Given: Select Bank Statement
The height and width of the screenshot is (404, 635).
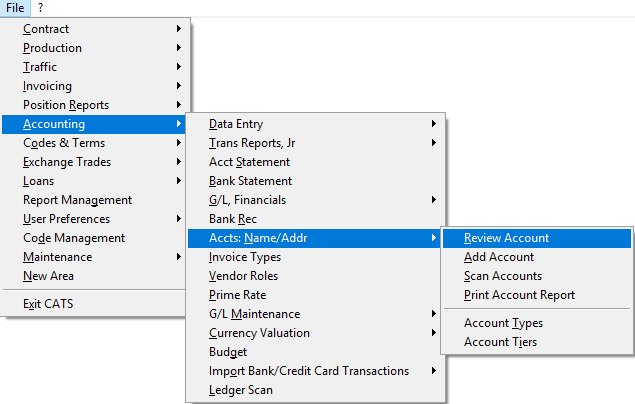Looking at the screenshot, I should coord(314,181).
